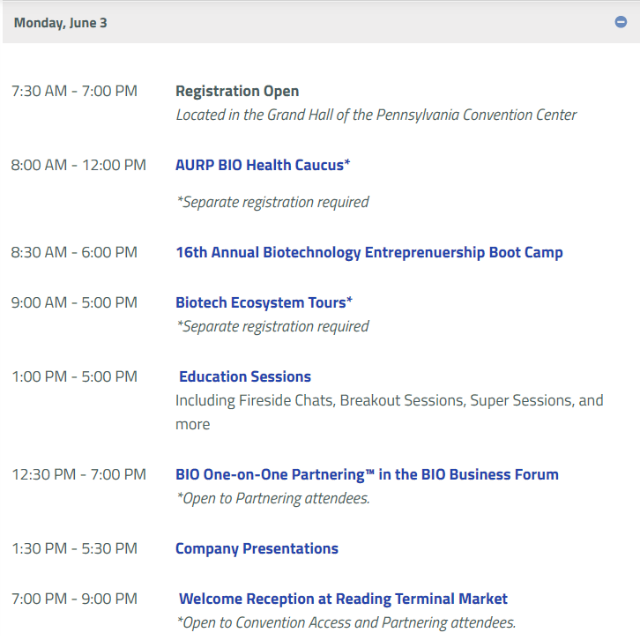Click the Open to Convention Access note
The width and height of the screenshot is (640, 636).
click(x=346, y=622)
